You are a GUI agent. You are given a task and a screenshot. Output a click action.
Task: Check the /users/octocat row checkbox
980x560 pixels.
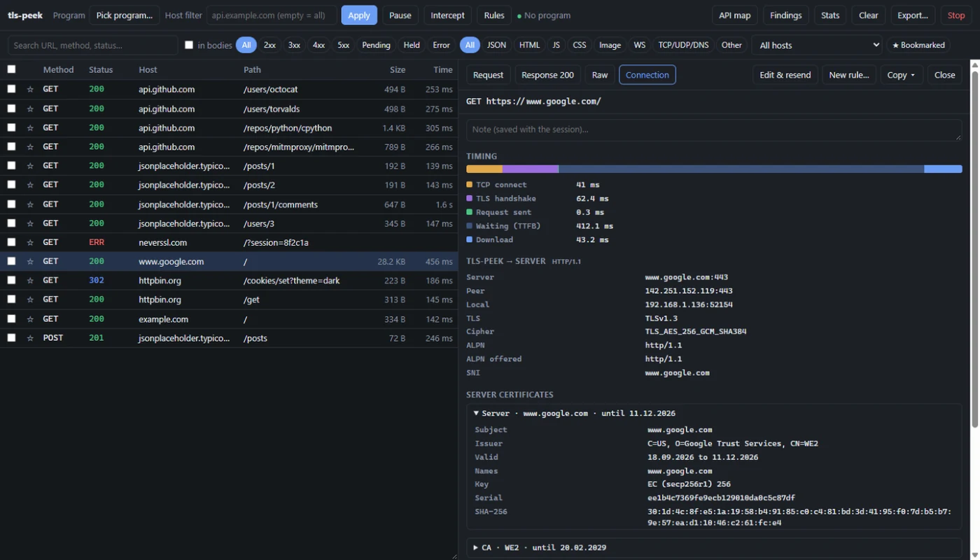coord(11,89)
